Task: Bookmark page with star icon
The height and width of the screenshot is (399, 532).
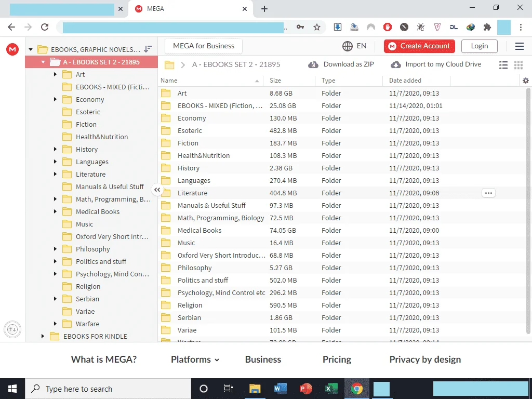Action: point(317,27)
